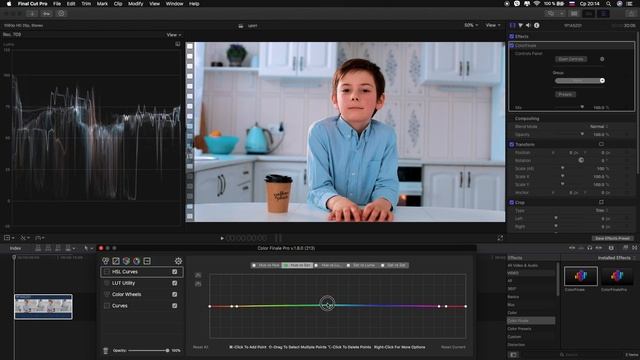This screenshot has height=360, width=640.
Task: Toggle the inspector panel toolbar icon
Action: point(603,13)
